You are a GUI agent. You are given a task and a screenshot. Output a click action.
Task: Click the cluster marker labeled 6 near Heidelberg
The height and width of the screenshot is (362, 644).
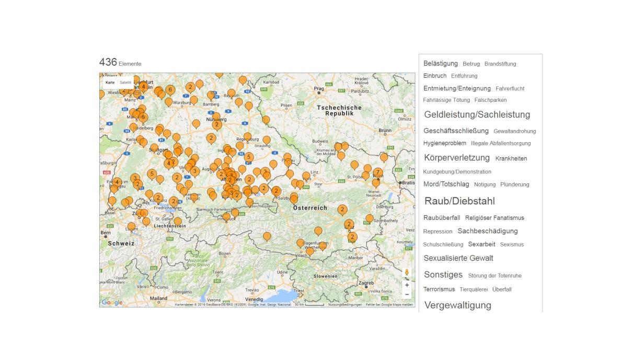(143, 118)
